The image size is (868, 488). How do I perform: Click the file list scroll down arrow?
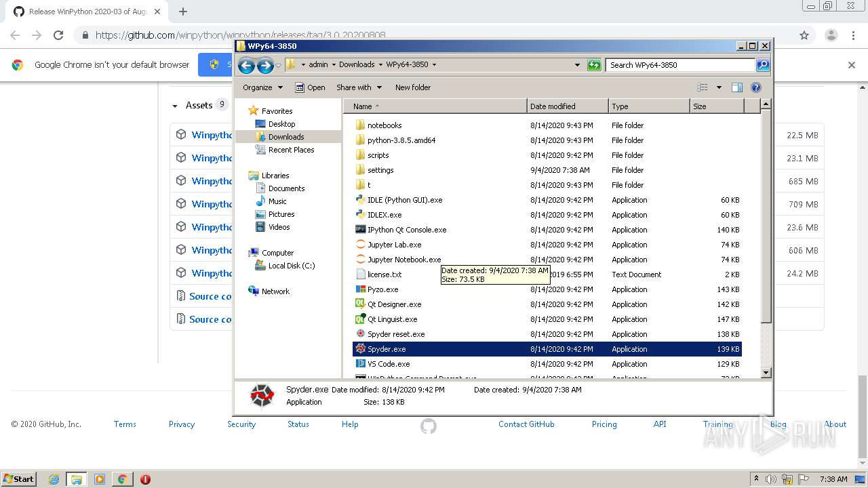766,372
